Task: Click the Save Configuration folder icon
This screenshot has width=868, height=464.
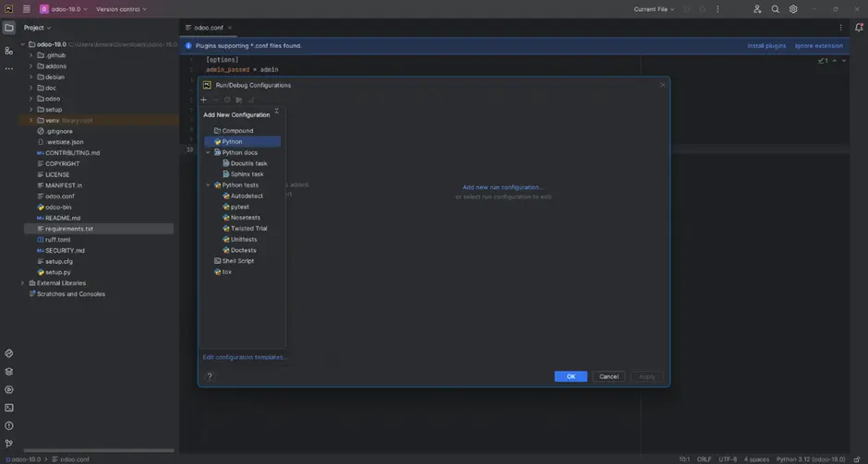Action: click(x=238, y=100)
